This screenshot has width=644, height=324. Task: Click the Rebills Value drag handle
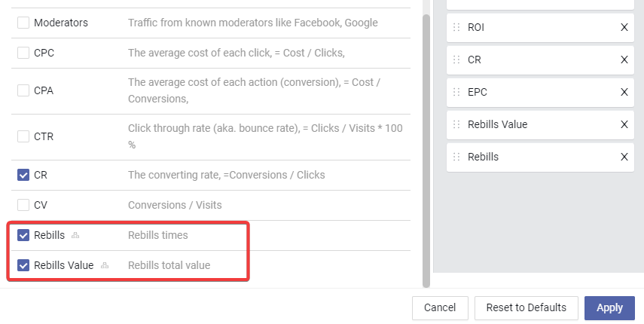click(x=456, y=124)
